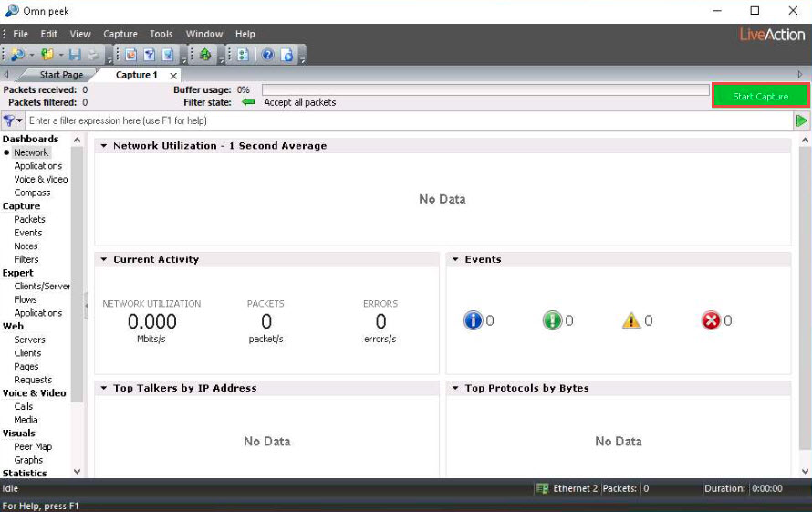
Task: Select the Capture 1 tab
Action: pos(136,75)
